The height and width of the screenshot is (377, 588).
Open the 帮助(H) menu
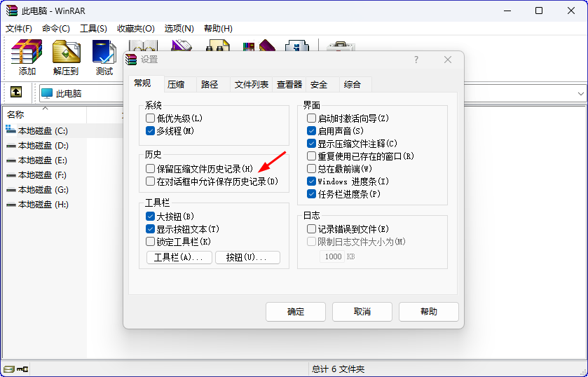(218, 29)
